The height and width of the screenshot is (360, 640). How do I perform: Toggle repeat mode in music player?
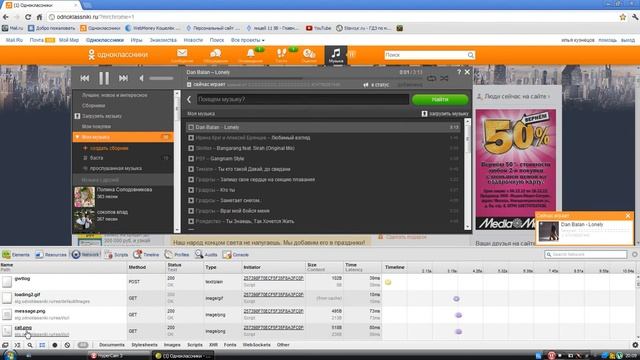tap(431, 78)
